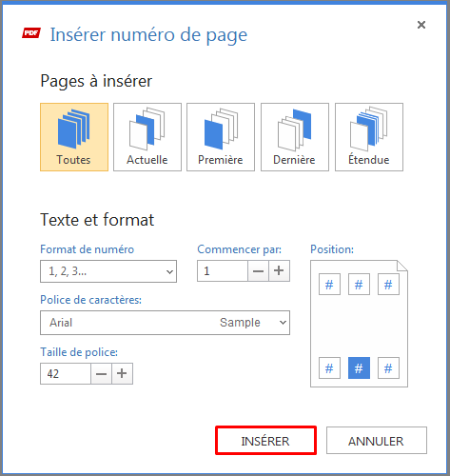Decrease the Commencer par value
This screenshot has height=476, width=450.
[x=258, y=271]
